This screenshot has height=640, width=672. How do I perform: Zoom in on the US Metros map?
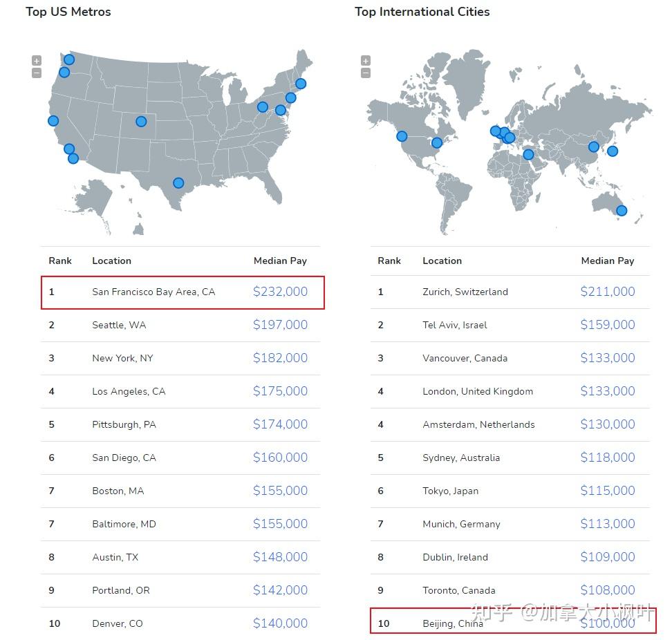pyautogui.click(x=37, y=61)
